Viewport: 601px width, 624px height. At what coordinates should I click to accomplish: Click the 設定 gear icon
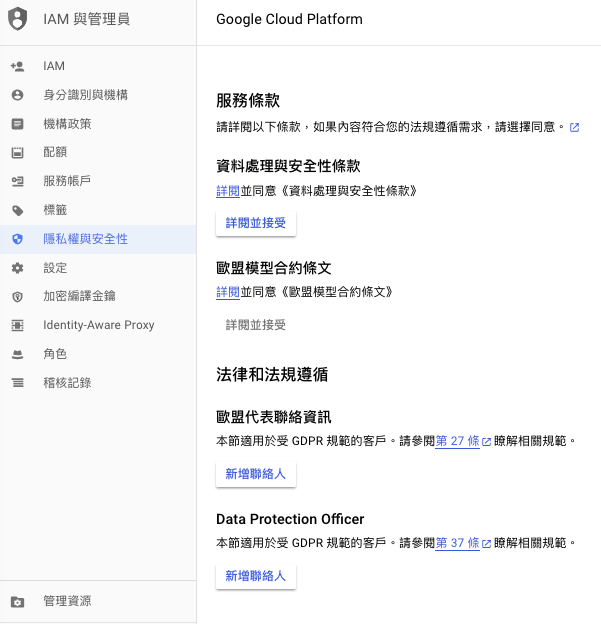(18, 268)
